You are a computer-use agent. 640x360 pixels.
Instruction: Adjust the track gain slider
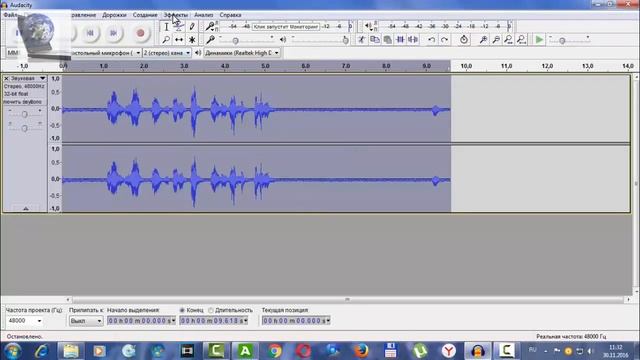coord(24,114)
